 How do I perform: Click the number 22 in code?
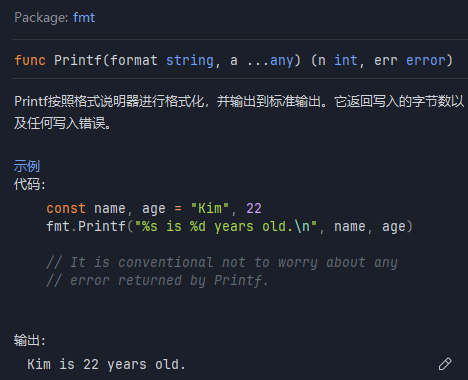point(254,208)
